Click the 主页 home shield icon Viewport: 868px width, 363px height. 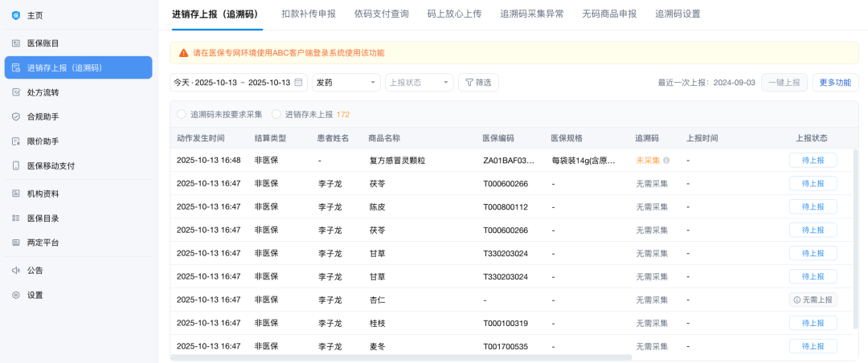pos(16,15)
